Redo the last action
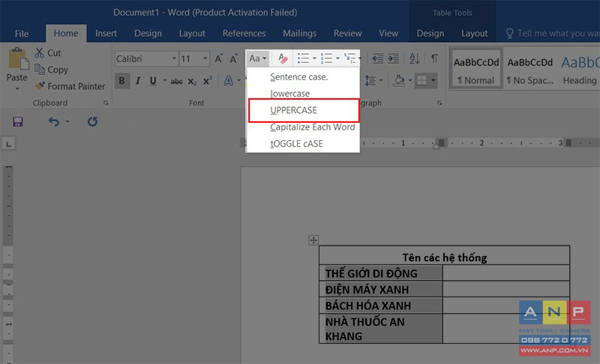 pos(92,122)
